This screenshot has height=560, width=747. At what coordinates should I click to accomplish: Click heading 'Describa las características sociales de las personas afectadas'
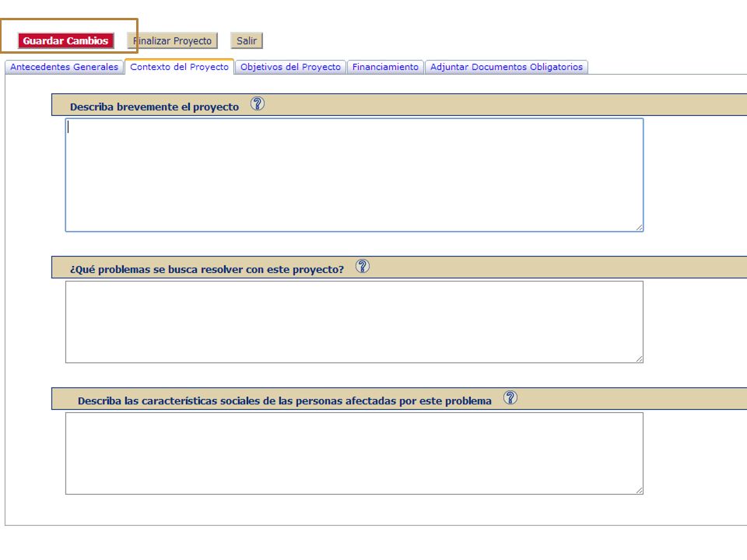pos(285,401)
